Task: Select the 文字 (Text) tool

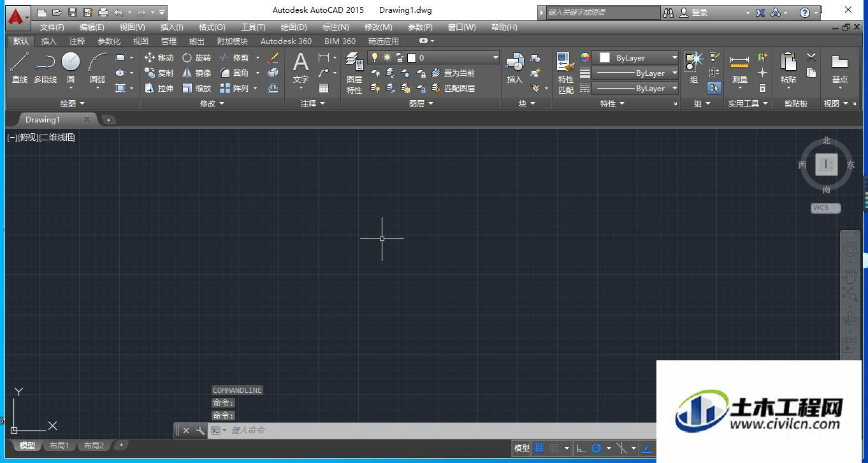Action: [300, 68]
